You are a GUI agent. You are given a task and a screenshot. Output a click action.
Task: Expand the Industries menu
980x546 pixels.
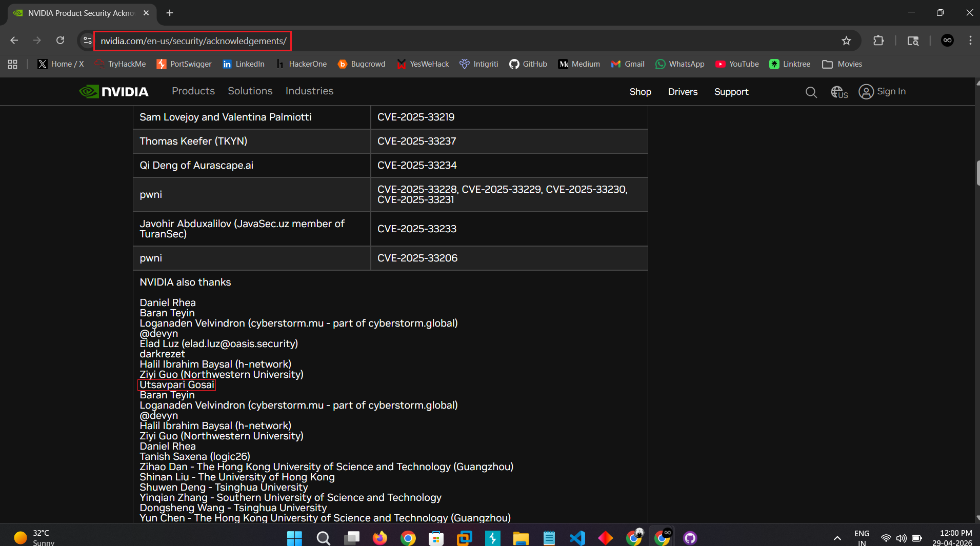pyautogui.click(x=309, y=91)
